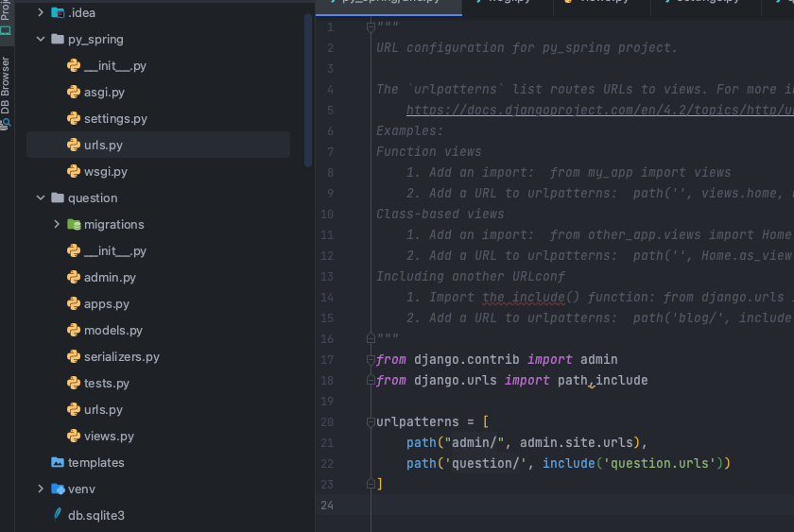Select __init__.py under question folder

[x=115, y=250]
